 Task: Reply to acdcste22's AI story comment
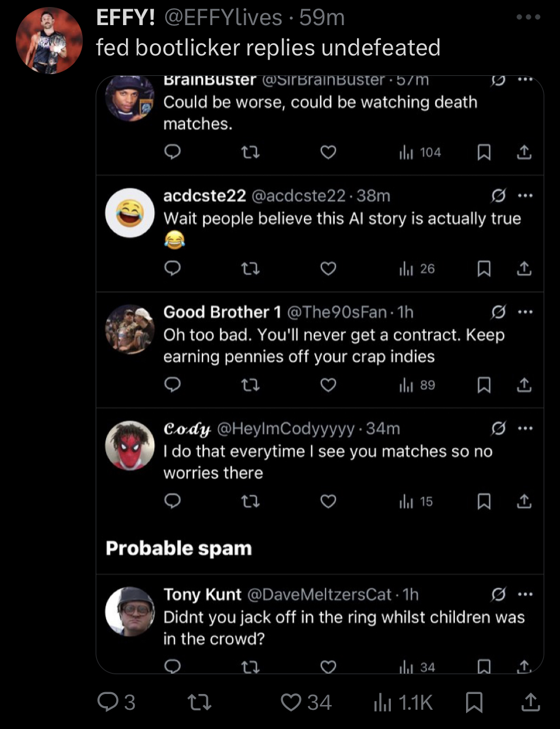point(172,268)
